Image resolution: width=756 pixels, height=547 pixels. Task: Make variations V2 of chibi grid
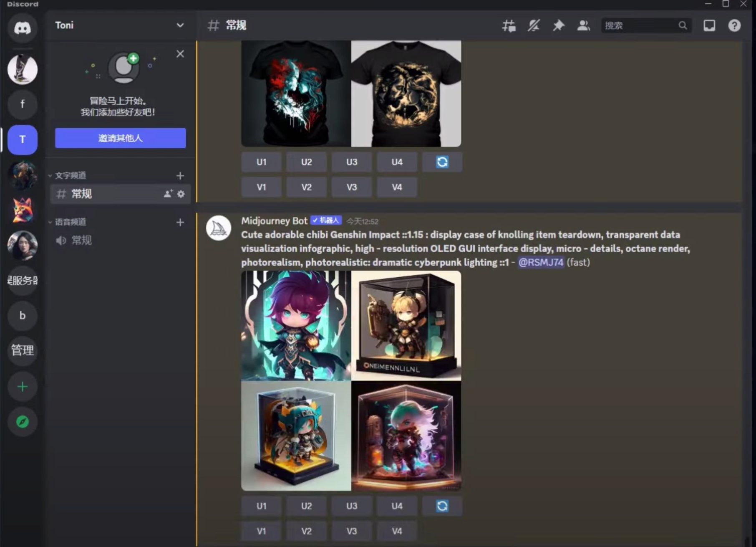[x=306, y=531]
